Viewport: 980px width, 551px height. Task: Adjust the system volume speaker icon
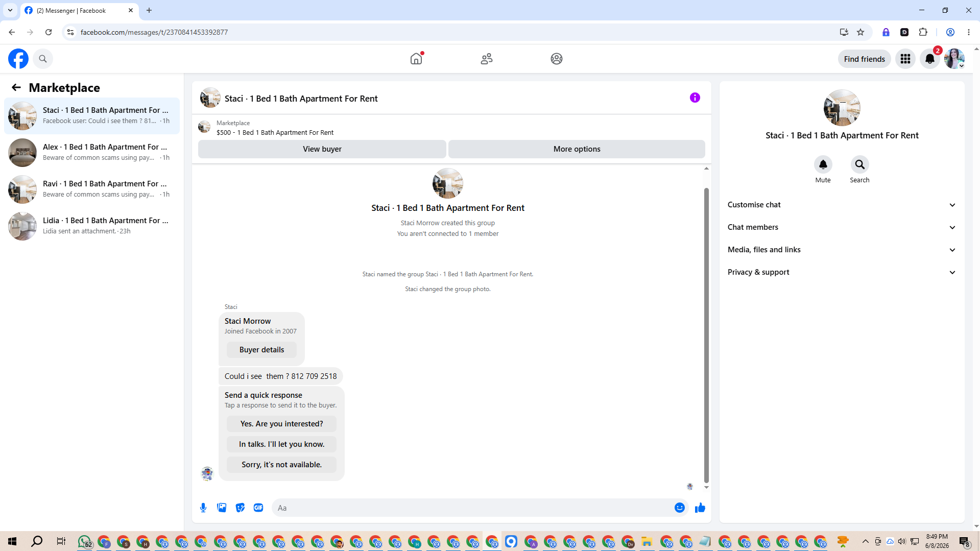tap(902, 541)
